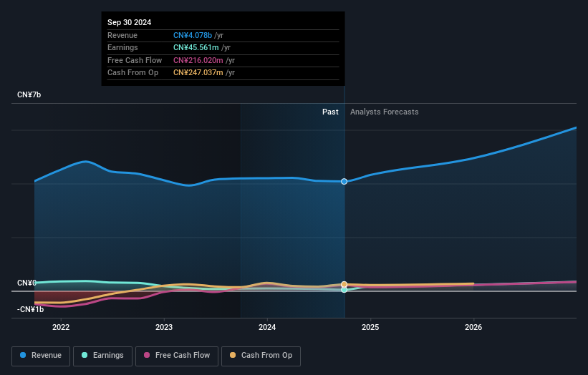Screen dimensions: 588x375
Task: Click the Earnings row label in tooltip
Action: pos(122,47)
